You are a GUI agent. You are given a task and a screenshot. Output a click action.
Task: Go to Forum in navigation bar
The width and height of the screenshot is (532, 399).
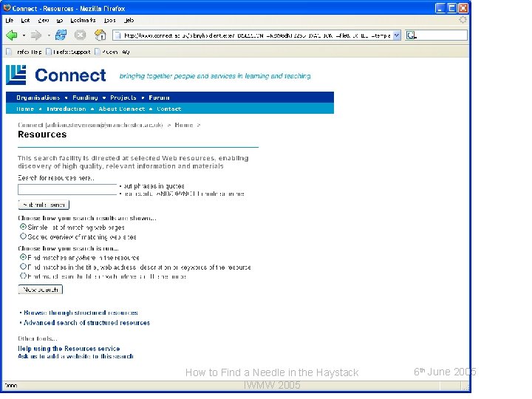point(159,98)
